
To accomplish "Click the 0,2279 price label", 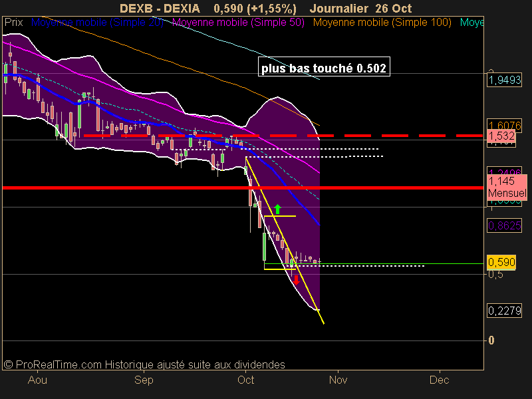I will click(x=505, y=311).
